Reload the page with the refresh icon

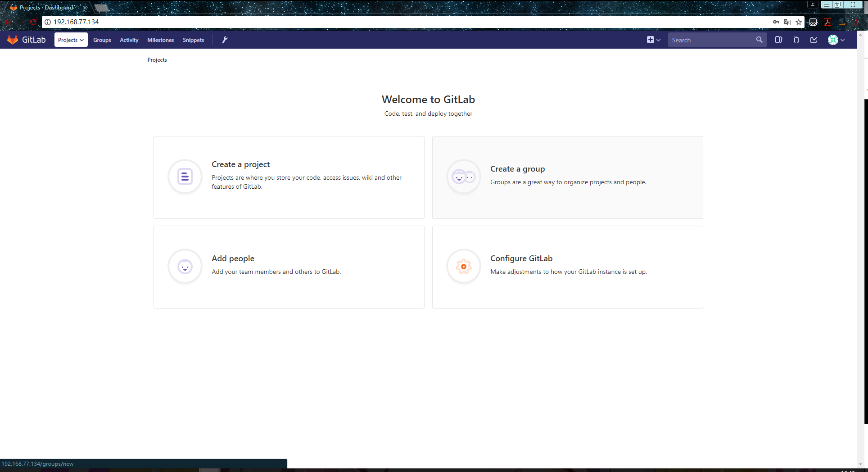pos(33,22)
